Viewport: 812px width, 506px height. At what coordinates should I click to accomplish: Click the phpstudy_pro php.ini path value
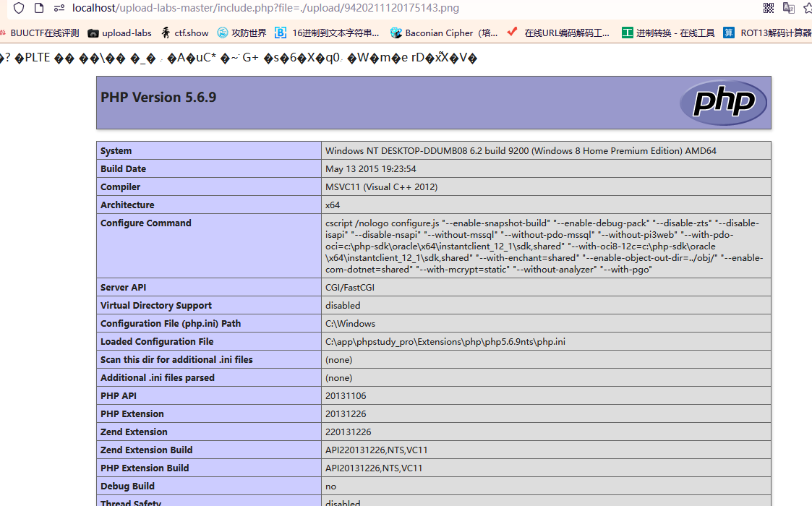(445, 342)
